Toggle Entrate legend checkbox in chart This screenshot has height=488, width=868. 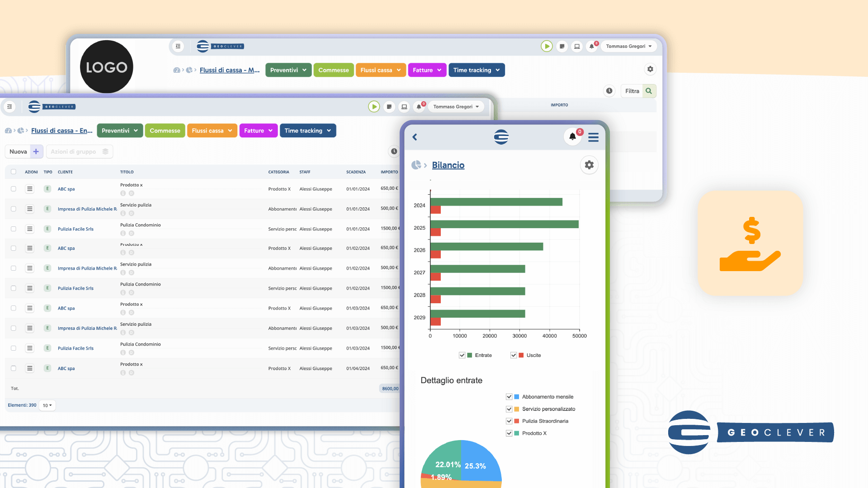point(462,355)
